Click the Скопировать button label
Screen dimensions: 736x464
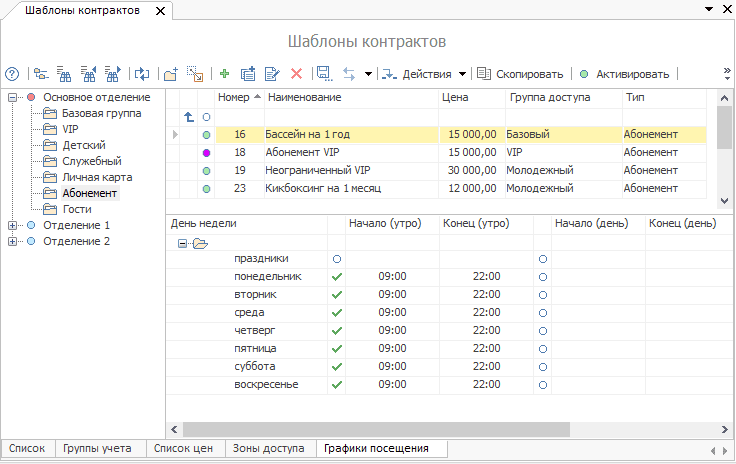point(529,74)
